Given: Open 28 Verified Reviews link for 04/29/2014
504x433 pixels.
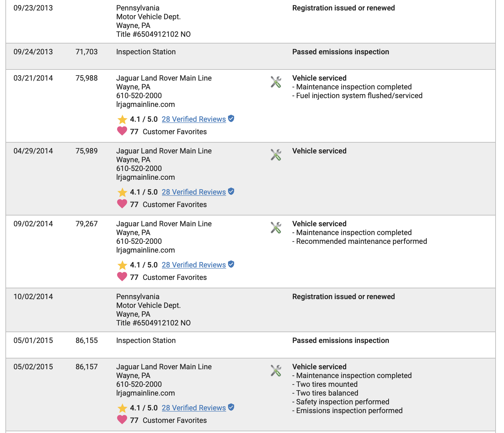Looking at the screenshot, I should (194, 192).
